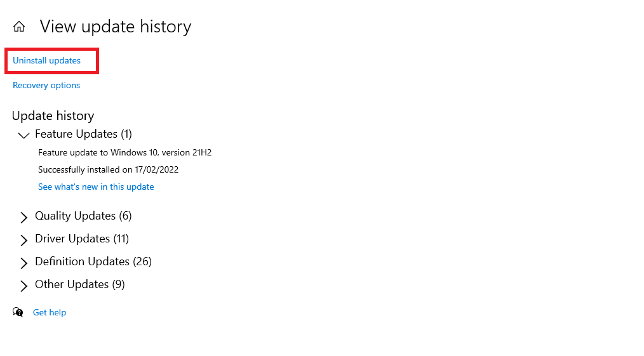Collapse Feature Updates using its down chevron
644x356 pixels.
click(x=24, y=135)
